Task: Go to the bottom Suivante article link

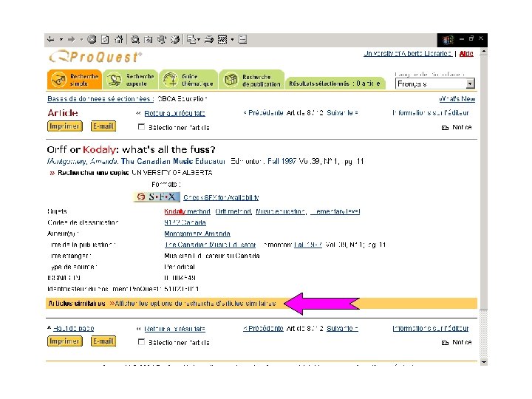Action: pos(342,328)
